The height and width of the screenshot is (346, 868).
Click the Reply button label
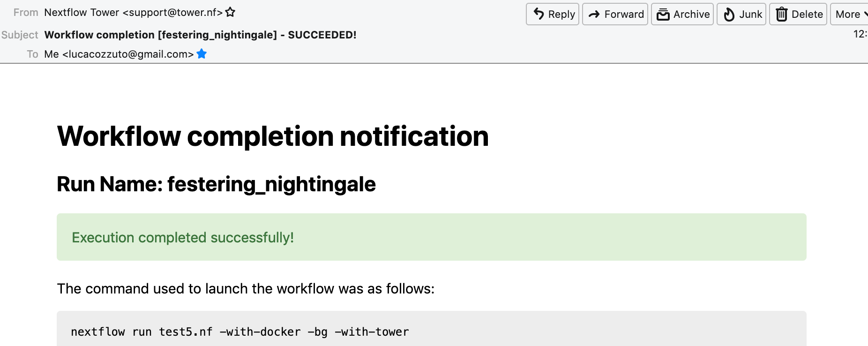click(561, 15)
